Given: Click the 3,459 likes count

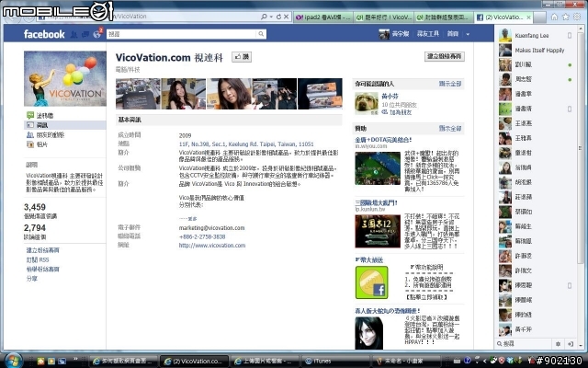Looking at the screenshot, I should click(x=35, y=207).
